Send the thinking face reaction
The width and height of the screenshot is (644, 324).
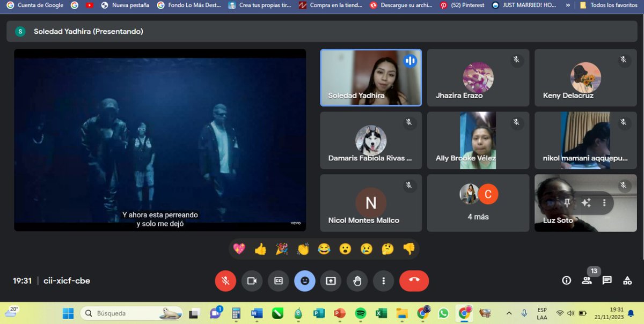pyautogui.click(x=387, y=249)
